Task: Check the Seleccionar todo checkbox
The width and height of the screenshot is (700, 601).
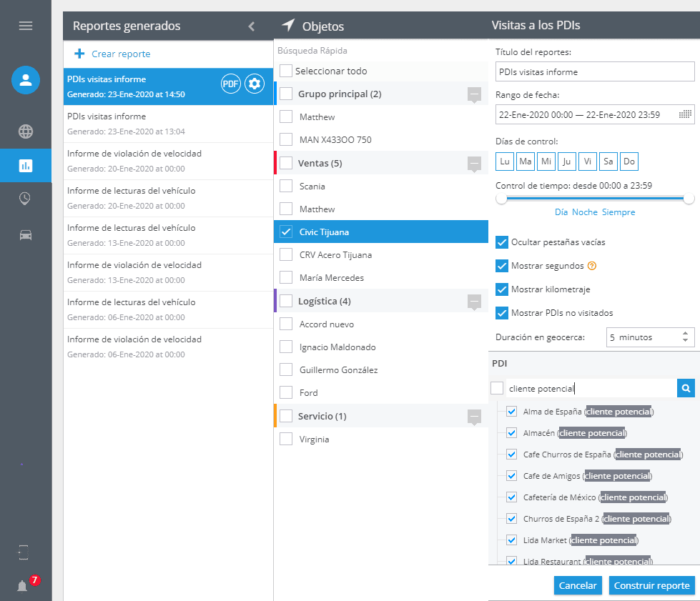Action: click(x=286, y=71)
